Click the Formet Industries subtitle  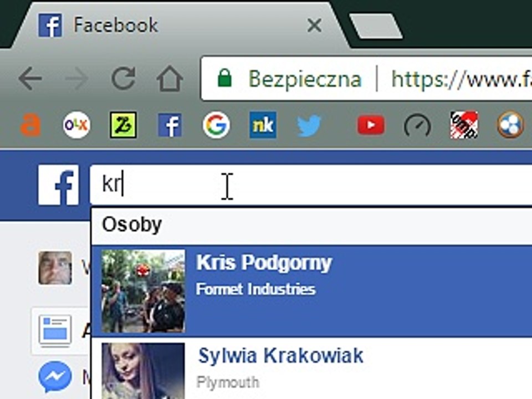256,289
